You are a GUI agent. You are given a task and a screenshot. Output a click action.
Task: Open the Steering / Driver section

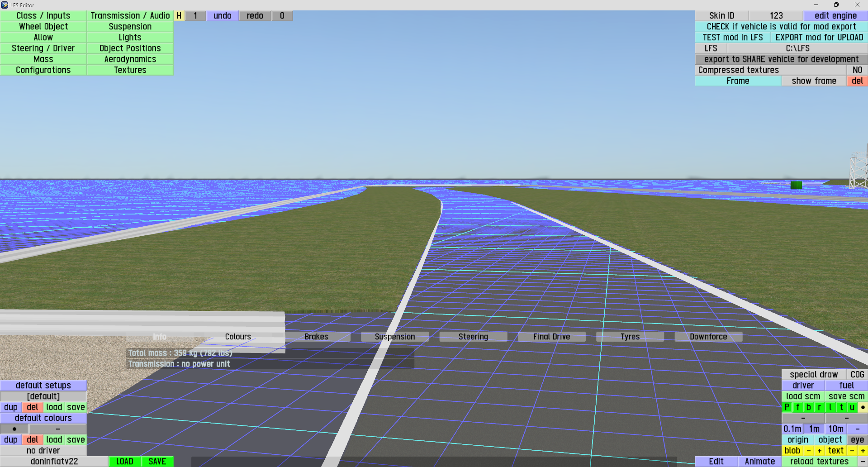(43, 48)
